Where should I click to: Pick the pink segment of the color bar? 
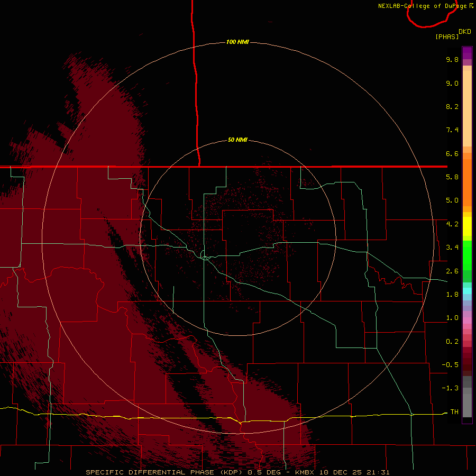point(467,321)
